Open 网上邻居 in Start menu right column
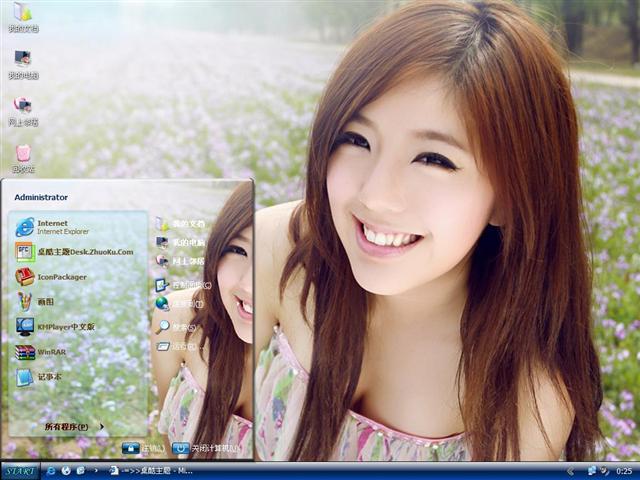This screenshot has height=480, width=640. tap(180, 261)
